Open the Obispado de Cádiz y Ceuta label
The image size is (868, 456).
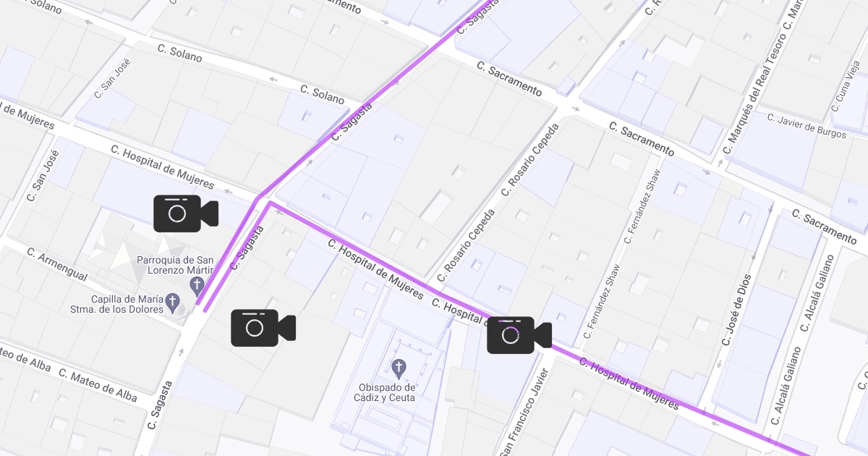pyautogui.click(x=387, y=392)
